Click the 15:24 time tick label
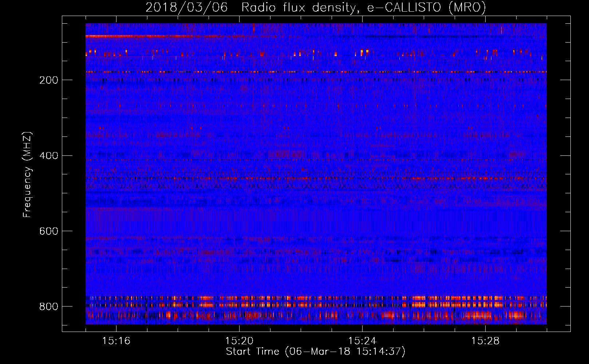 pos(362,341)
